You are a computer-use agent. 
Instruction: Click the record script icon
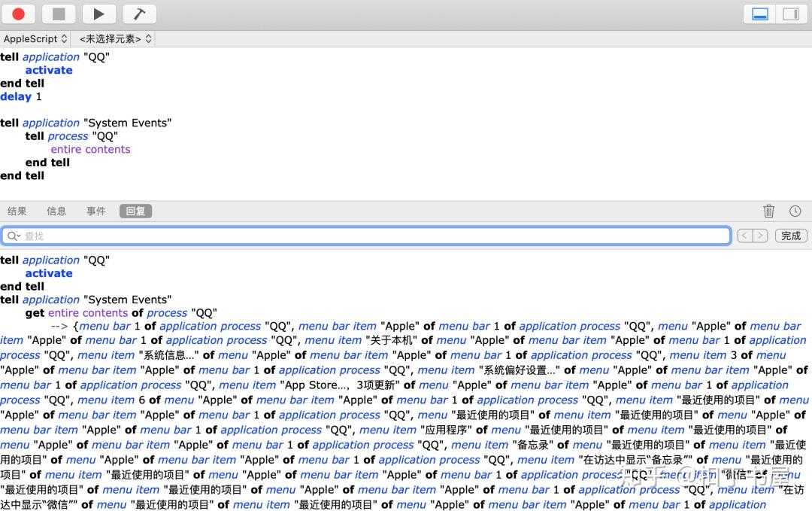pos(18,14)
